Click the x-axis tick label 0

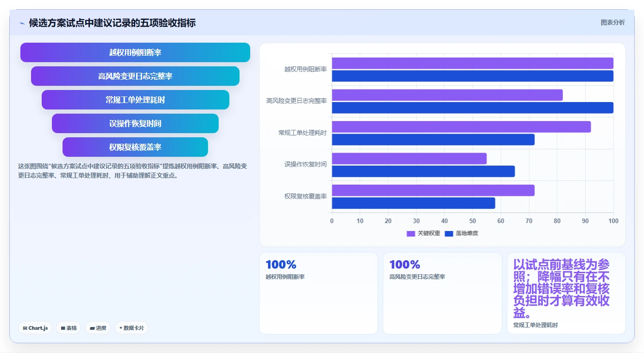tap(332, 221)
